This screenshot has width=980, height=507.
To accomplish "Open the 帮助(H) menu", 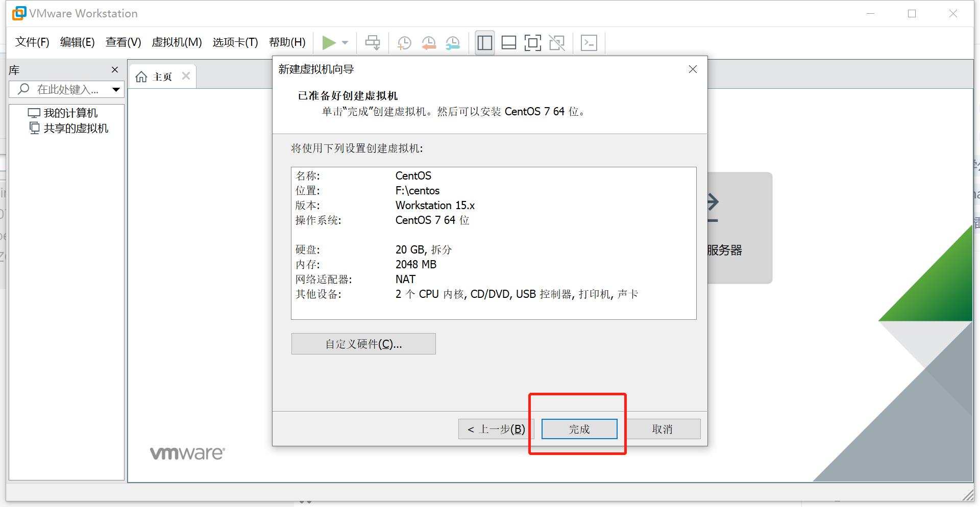I will click(287, 42).
